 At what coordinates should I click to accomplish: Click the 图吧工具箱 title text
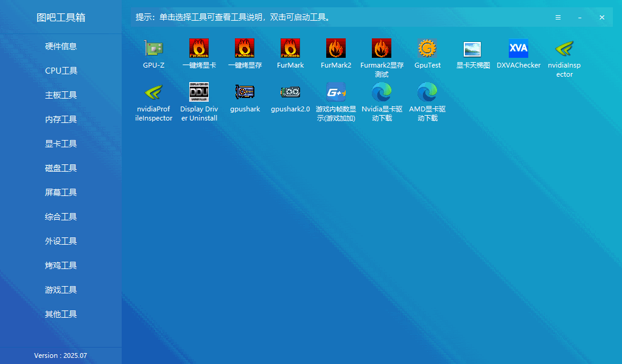click(x=61, y=18)
